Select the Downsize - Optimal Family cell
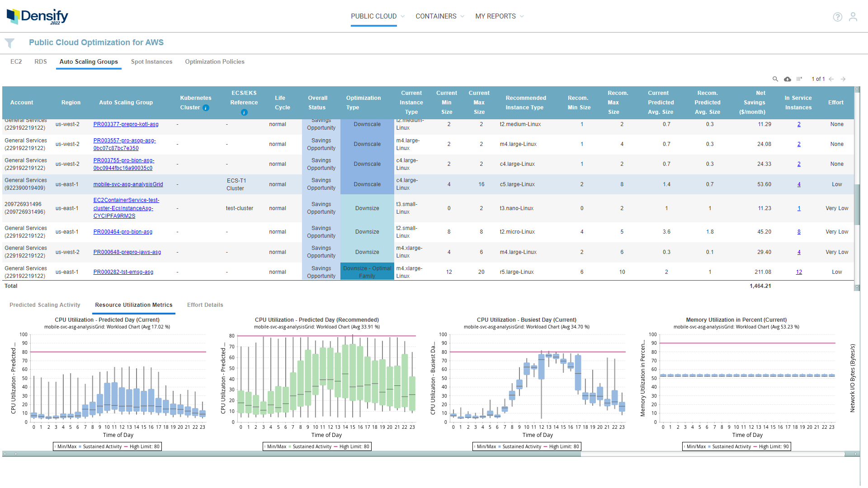This screenshot has height=488, width=868. (367, 272)
